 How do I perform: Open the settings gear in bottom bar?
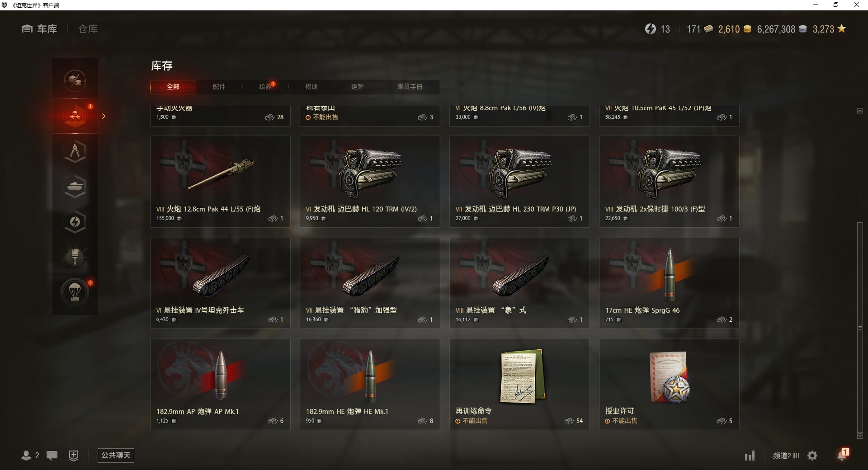pos(812,456)
